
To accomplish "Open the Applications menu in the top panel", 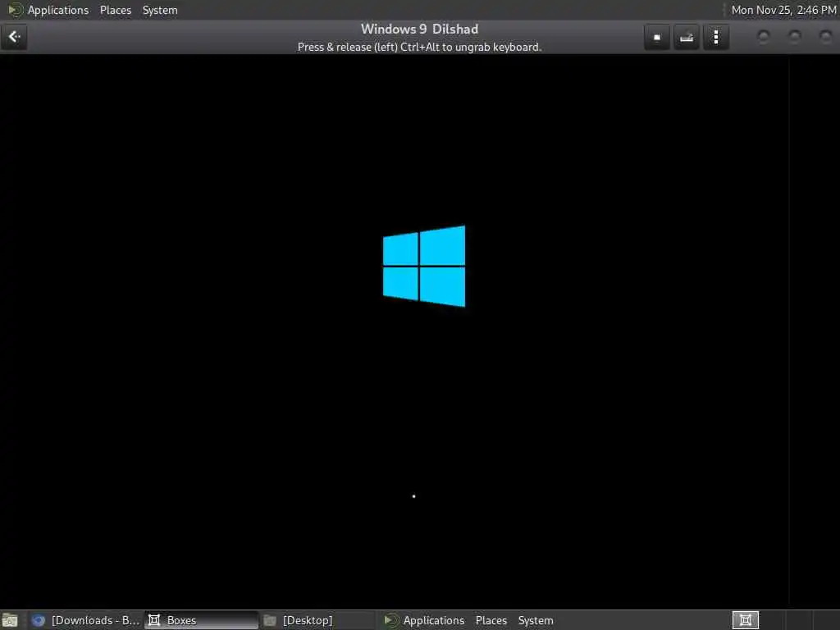I will [58, 10].
